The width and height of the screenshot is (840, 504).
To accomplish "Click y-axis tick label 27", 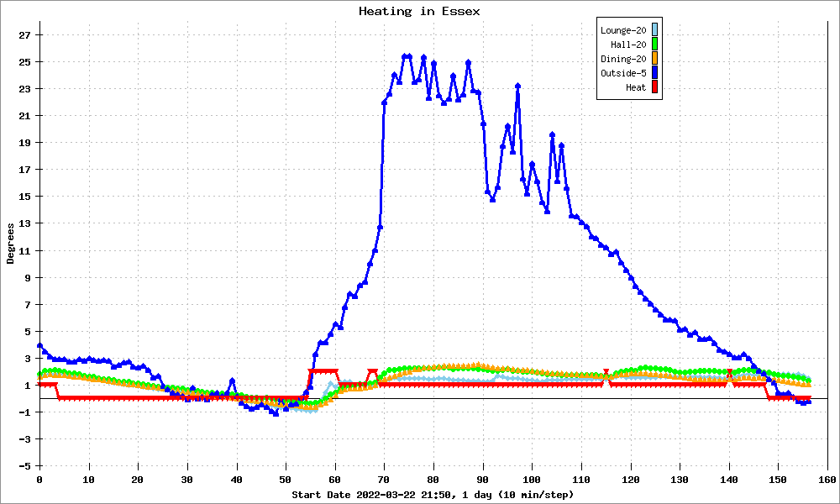I will 24,35.
